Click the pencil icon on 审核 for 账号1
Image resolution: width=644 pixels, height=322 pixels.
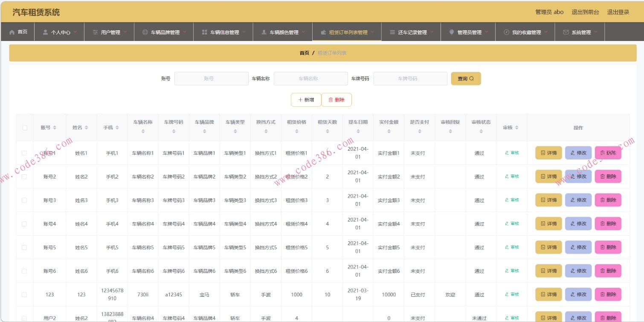click(508, 152)
